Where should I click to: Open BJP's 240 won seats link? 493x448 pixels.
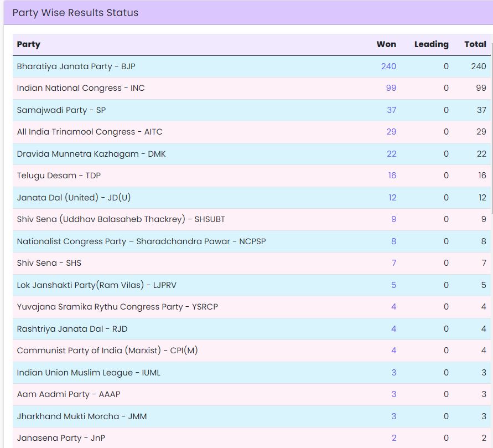388,66
